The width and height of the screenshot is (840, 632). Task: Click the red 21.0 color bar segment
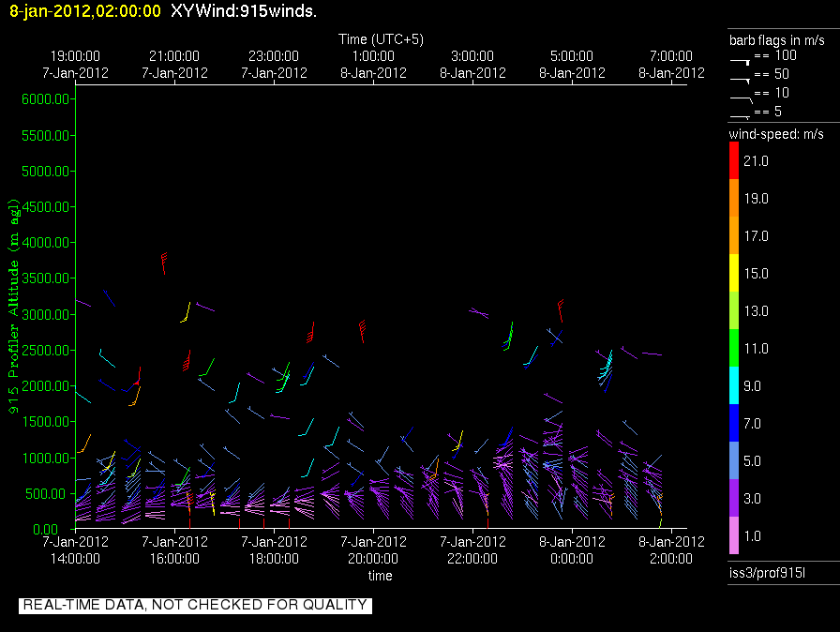tap(734, 160)
